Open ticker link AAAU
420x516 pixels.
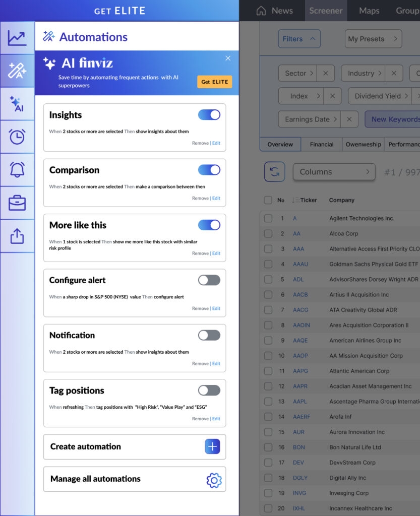(x=301, y=264)
